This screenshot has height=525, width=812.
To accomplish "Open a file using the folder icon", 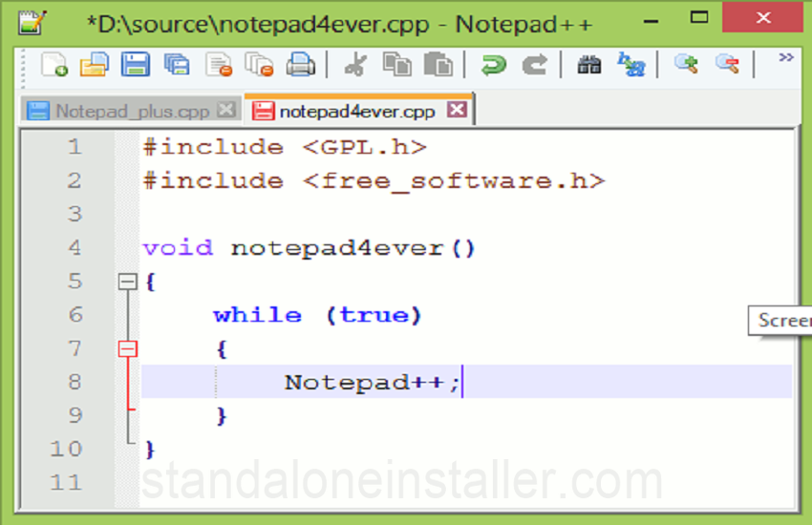I will (95, 65).
